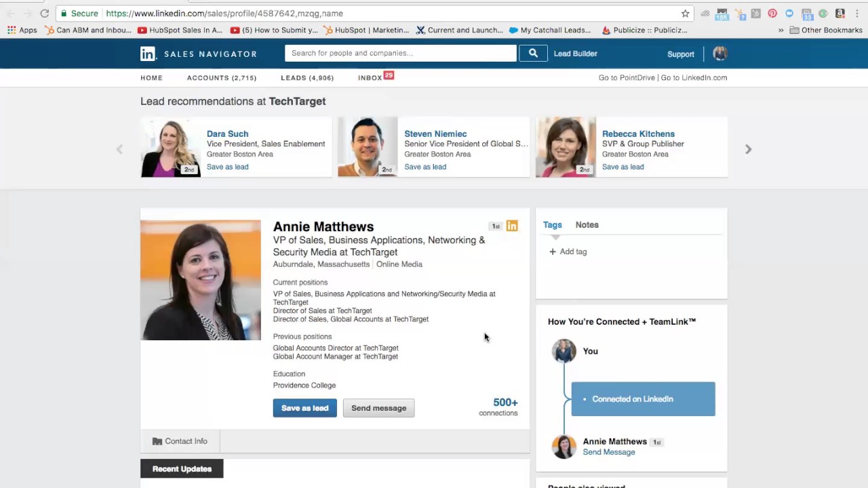Click the Connected on LinkedIn blue box
This screenshot has width=868, height=488.
643,399
